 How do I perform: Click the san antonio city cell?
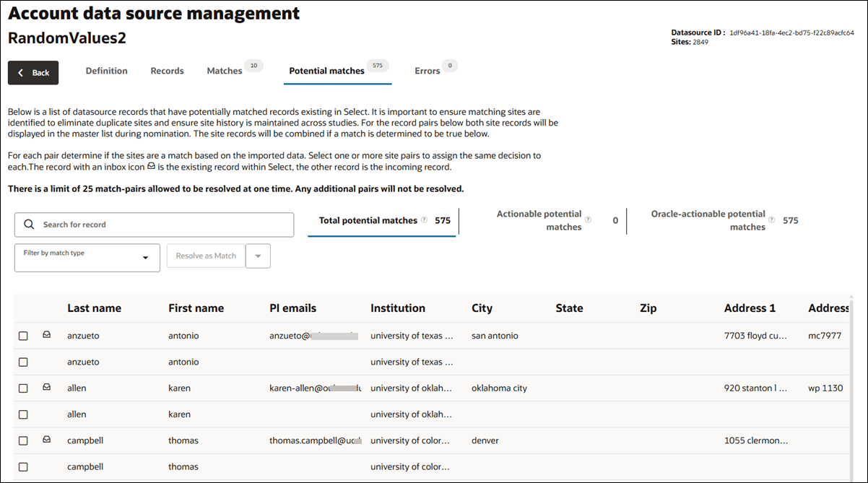pos(495,336)
